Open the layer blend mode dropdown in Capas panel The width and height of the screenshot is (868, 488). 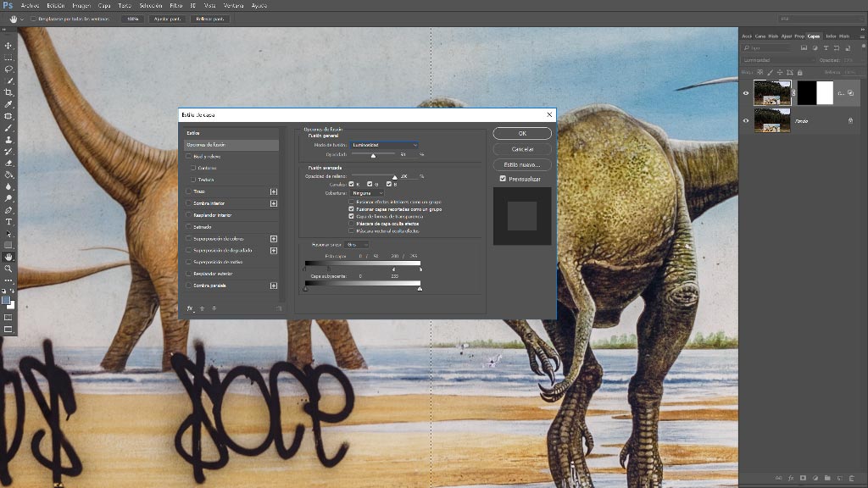coord(778,60)
